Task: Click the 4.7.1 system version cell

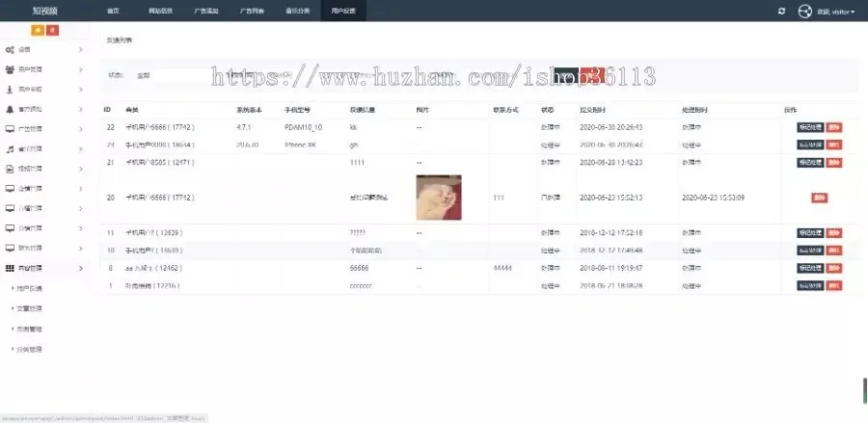Action: coord(244,127)
